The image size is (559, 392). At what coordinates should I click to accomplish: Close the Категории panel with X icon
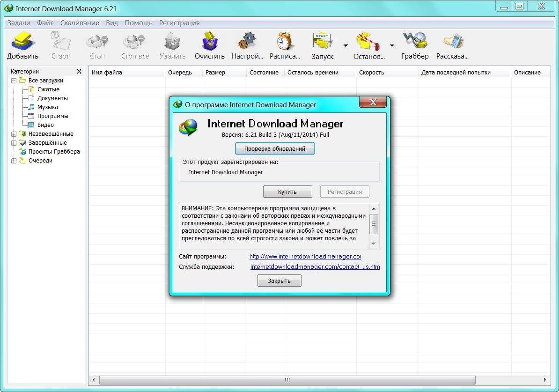(79, 71)
